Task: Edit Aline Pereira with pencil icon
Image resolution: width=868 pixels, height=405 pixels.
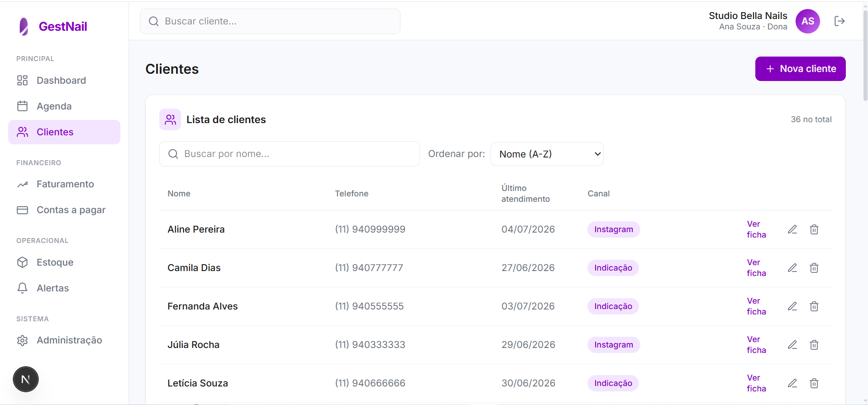Action: coord(792,229)
